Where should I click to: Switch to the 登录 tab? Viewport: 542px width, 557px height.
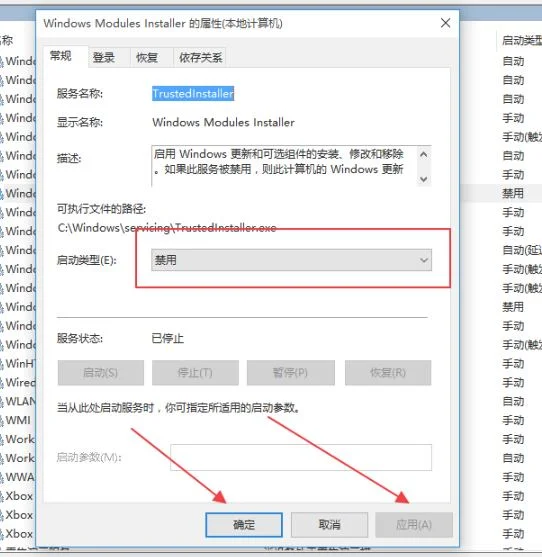104,57
